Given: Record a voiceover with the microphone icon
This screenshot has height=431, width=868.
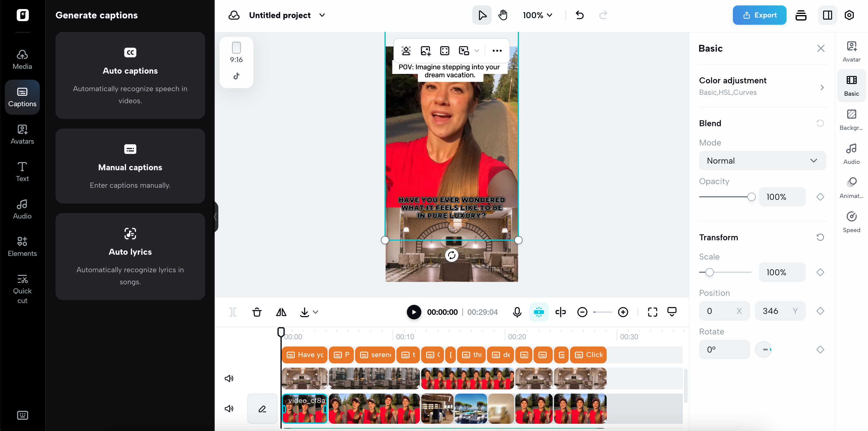Looking at the screenshot, I should 517,312.
